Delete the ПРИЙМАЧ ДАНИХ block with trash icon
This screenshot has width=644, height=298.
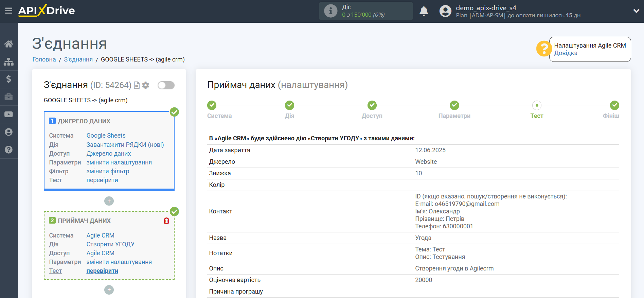166,221
